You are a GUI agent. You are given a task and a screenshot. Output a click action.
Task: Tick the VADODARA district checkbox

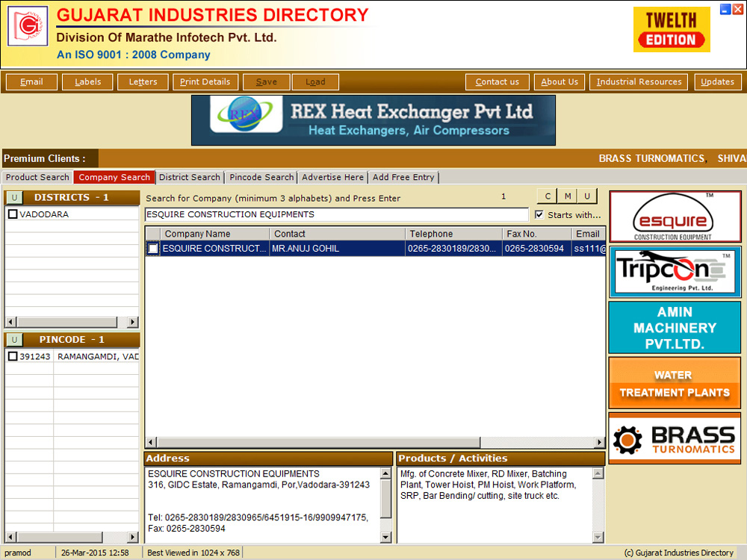(x=13, y=214)
